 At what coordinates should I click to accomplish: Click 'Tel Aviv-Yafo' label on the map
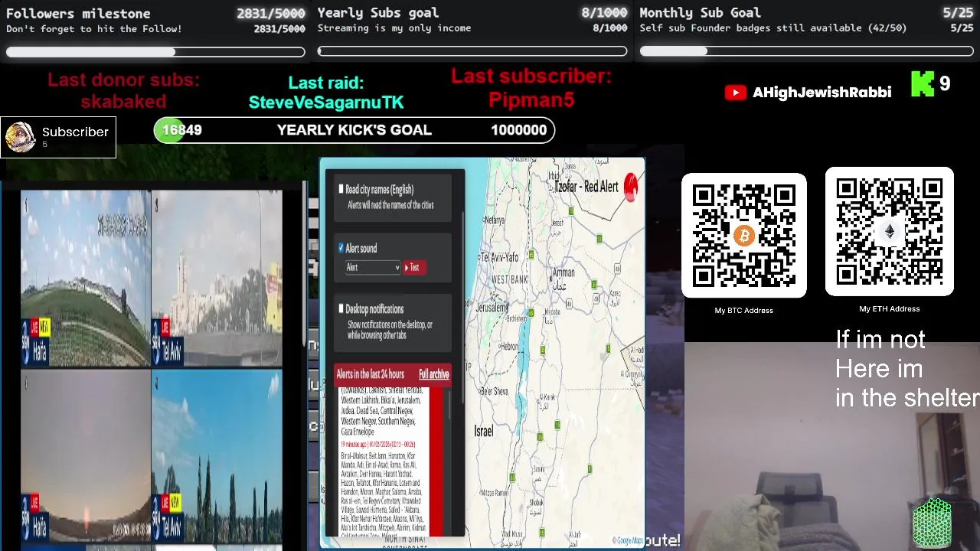tap(500, 257)
